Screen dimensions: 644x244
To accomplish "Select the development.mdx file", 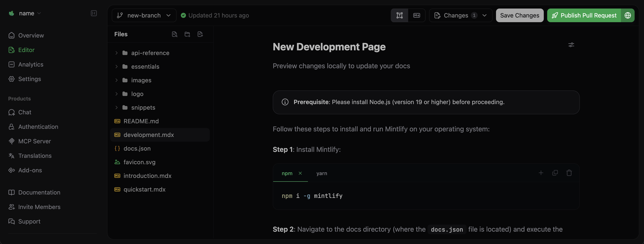I will pyautogui.click(x=149, y=135).
